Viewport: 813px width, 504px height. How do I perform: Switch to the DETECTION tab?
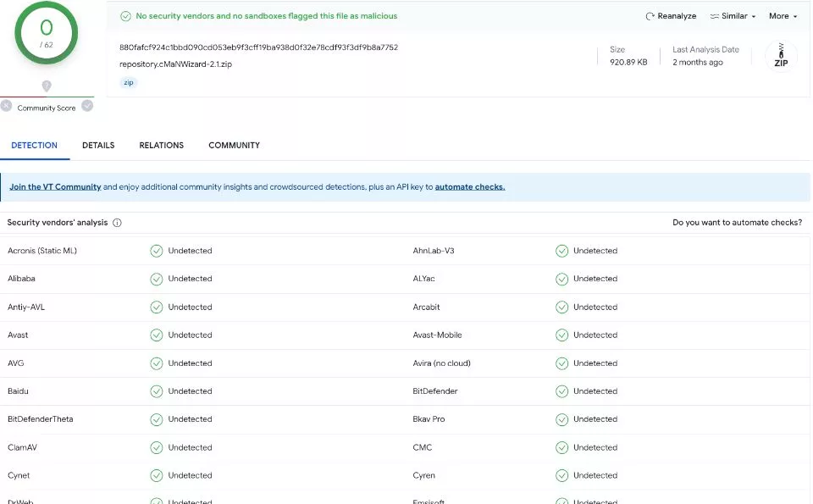click(x=34, y=145)
